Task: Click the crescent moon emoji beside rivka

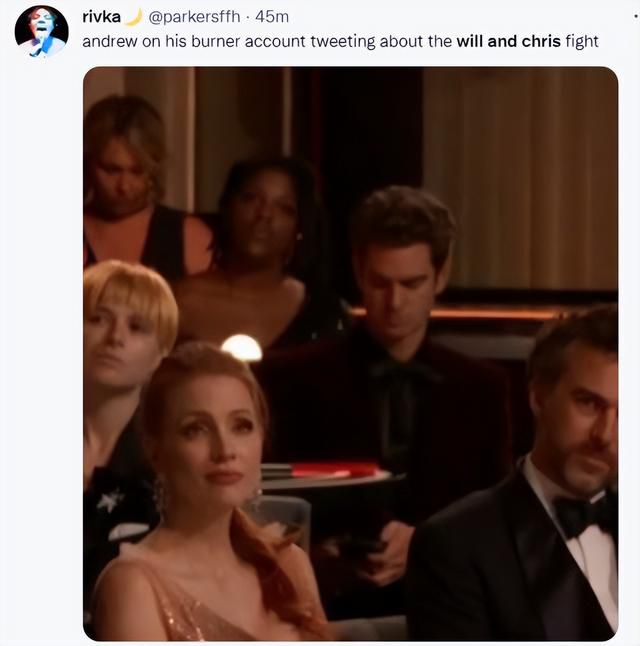Action: pos(133,17)
